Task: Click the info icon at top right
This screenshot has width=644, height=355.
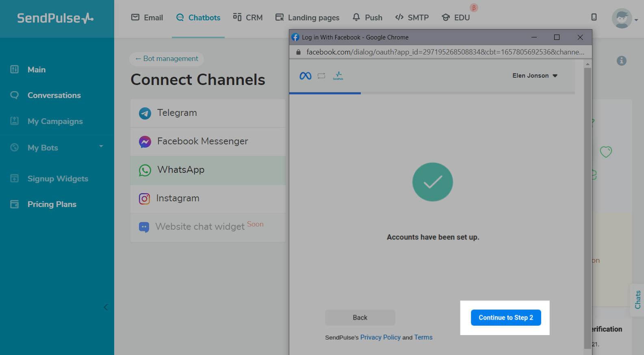Action: pos(621,61)
